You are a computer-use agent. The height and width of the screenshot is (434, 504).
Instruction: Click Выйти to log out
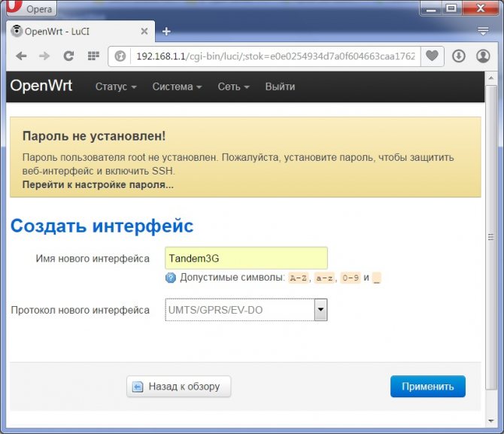tap(280, 86)
